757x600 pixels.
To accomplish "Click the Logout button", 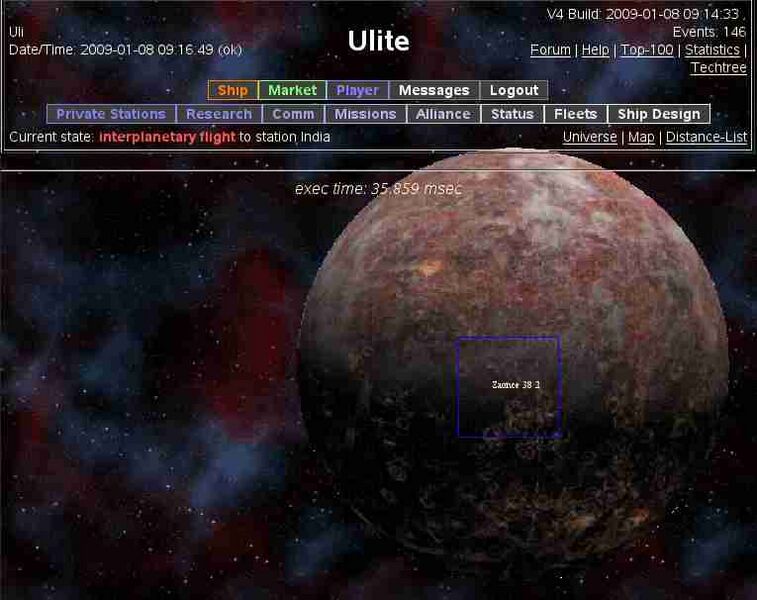I will (x=514, y=91).
